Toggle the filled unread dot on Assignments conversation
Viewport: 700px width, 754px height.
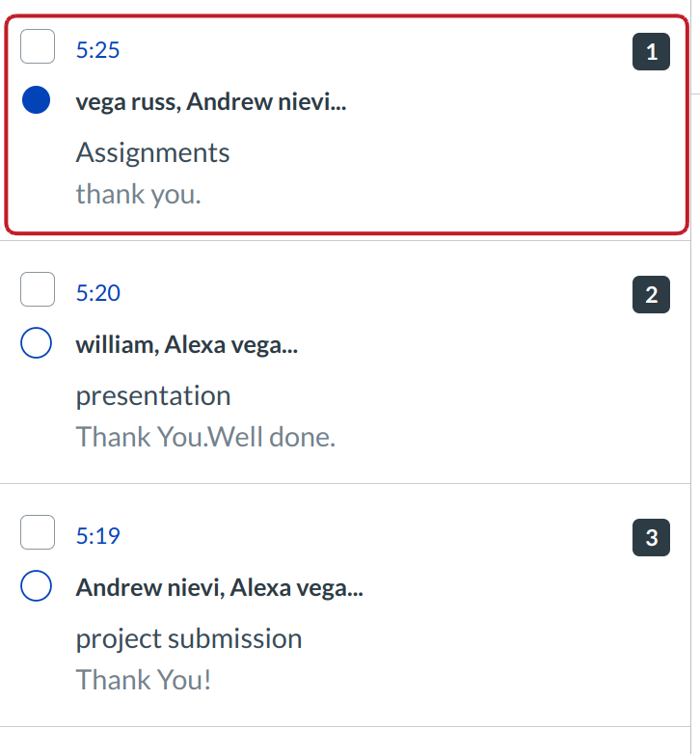click(x=36, y=100)
